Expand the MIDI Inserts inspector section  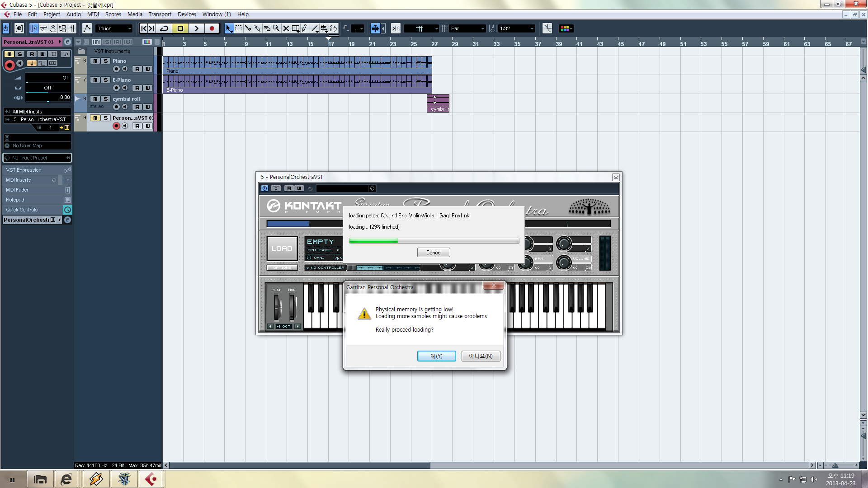(x=37, y=180)
